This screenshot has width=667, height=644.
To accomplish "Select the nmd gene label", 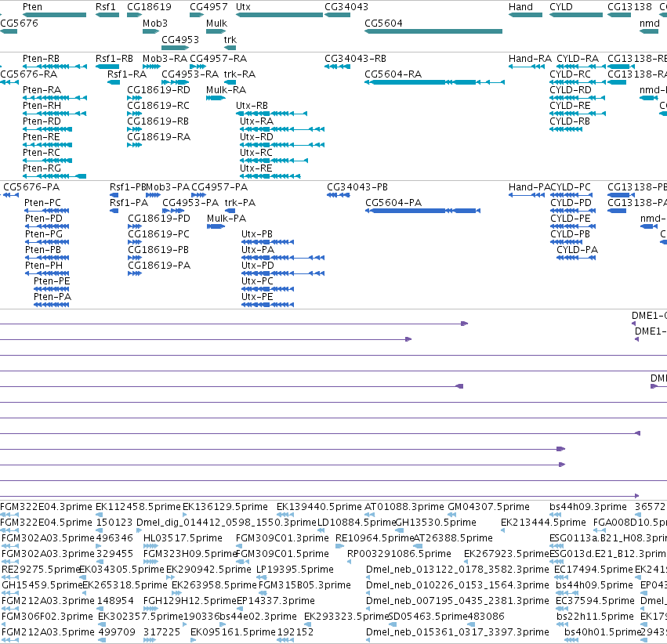I will [x=650, y=23].
